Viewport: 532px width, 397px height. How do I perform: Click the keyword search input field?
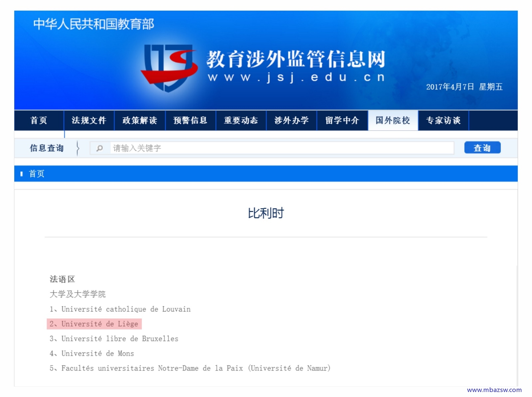pyautogui.click(x=281, y=148)
